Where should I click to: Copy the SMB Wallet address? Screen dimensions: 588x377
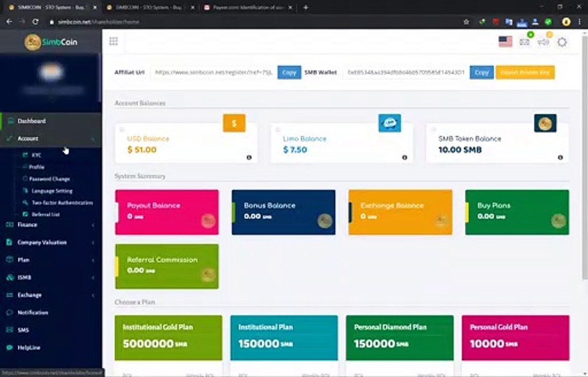[482, 72]
